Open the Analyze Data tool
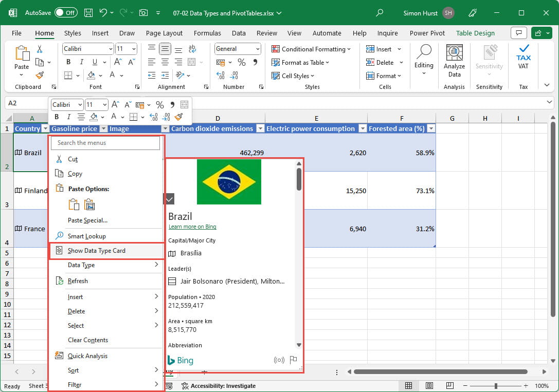Viewport: 559px width, 392px height. (454, 61)
